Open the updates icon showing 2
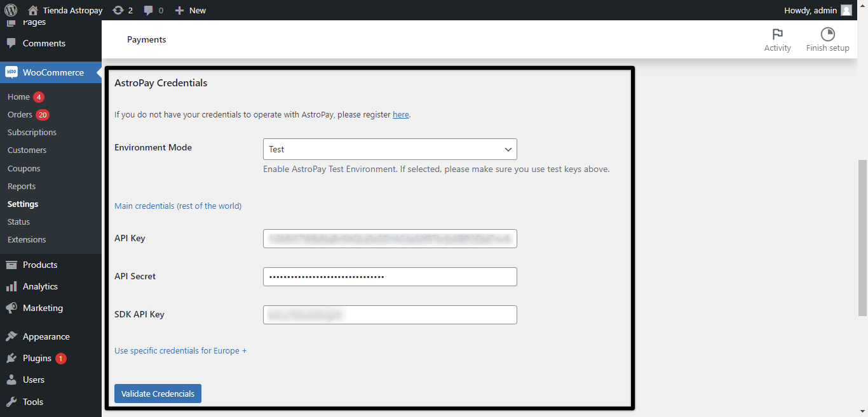This screenshot has height=417, width=868. tap(118, 10)
